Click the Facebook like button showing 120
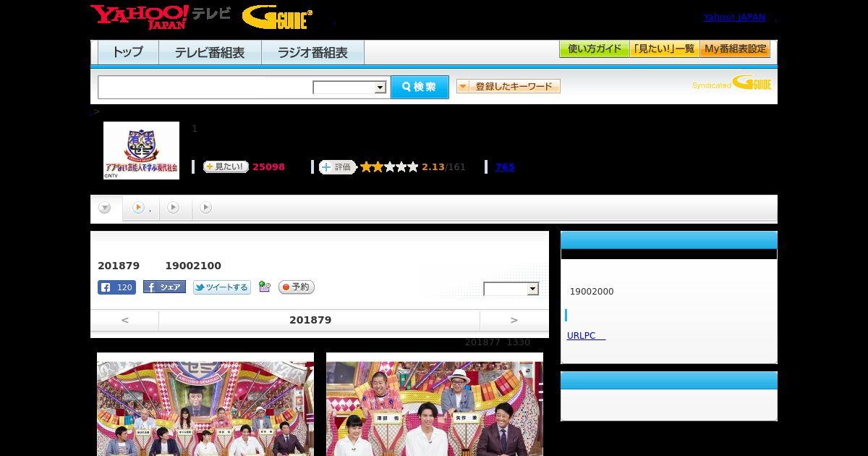 (116, 287)
